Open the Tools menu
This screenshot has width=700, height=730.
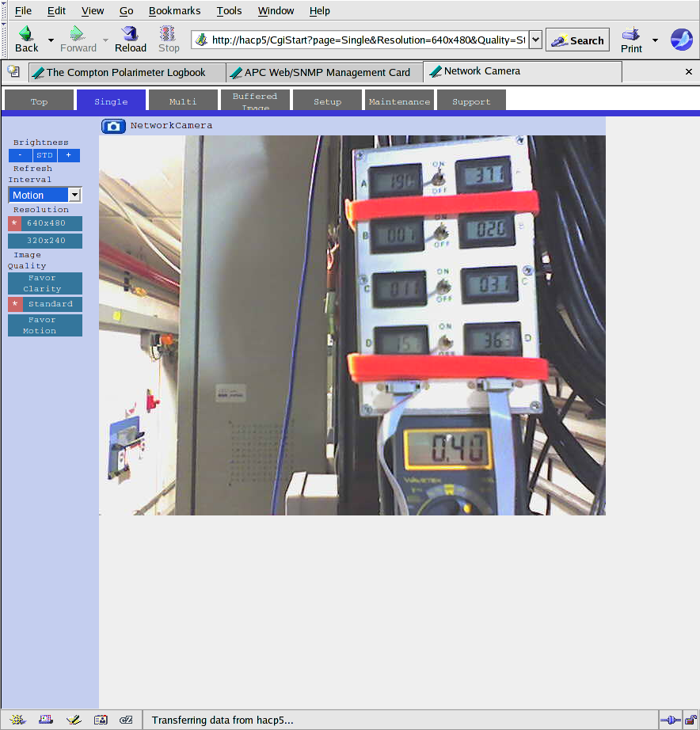[x=229, y=11]
